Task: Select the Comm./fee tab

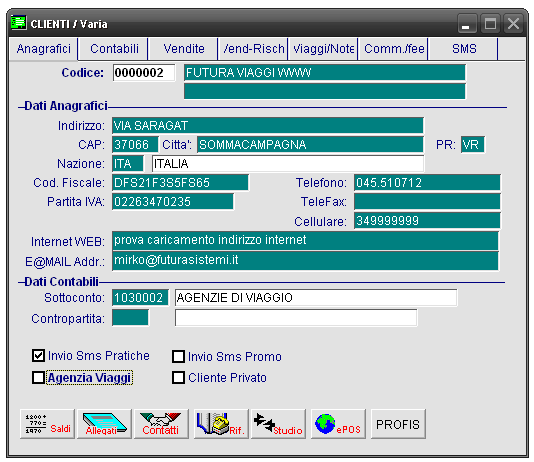Action: [x=394, y=49]
